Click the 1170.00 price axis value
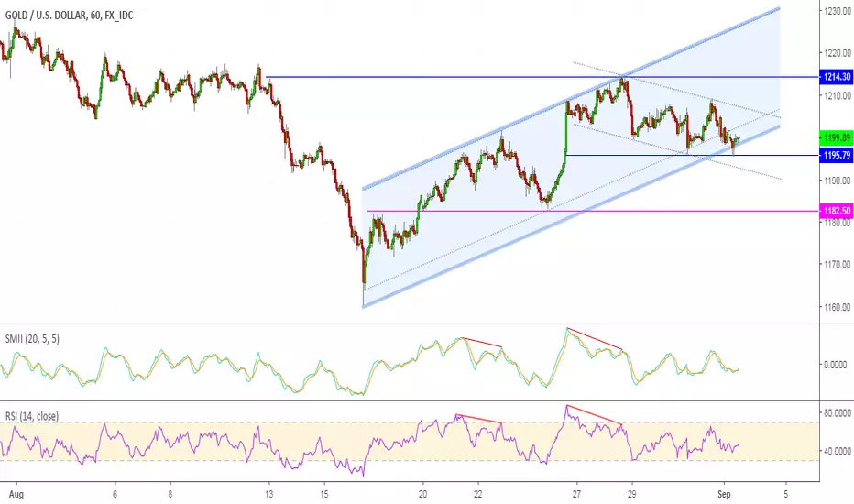This screenshot has height=504, width=854. click(838, 265)
